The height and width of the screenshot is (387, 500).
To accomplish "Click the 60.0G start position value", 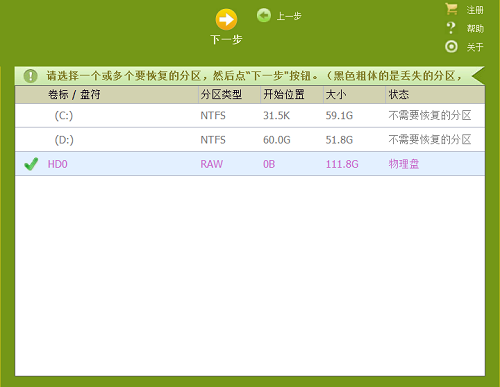I will pyautogui.click(x=277, y=140).
